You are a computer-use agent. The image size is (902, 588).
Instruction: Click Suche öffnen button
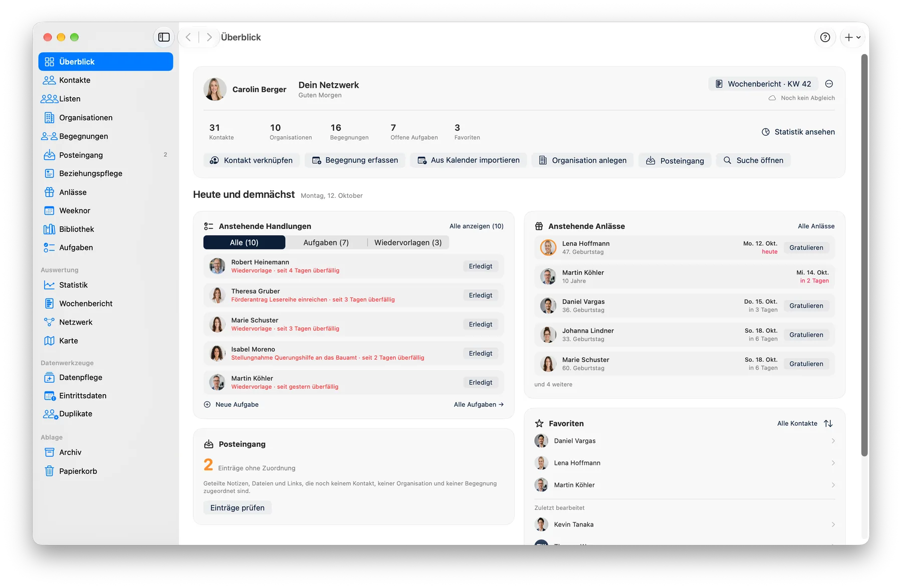[753, 160]
